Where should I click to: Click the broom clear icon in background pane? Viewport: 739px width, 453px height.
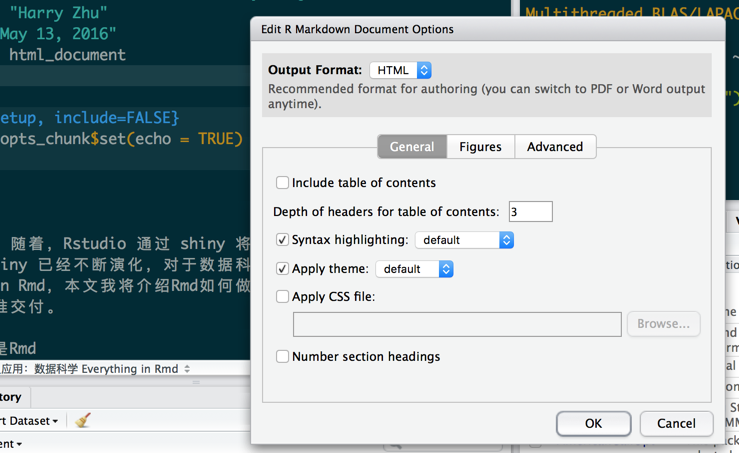coord(83,420)
